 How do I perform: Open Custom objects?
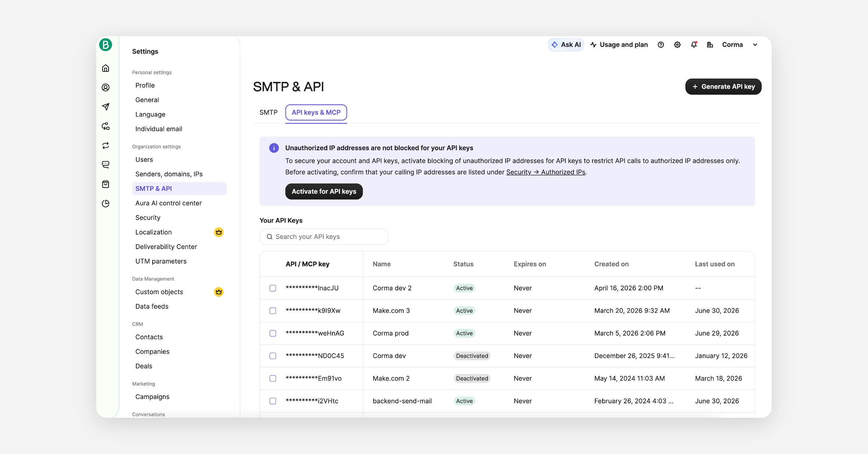point(179,292)
